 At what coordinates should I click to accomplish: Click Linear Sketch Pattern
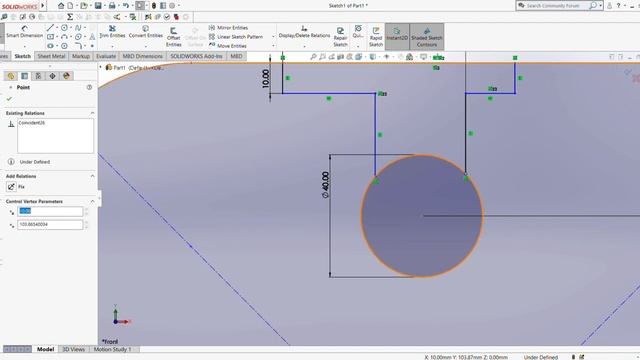[236, 37]
